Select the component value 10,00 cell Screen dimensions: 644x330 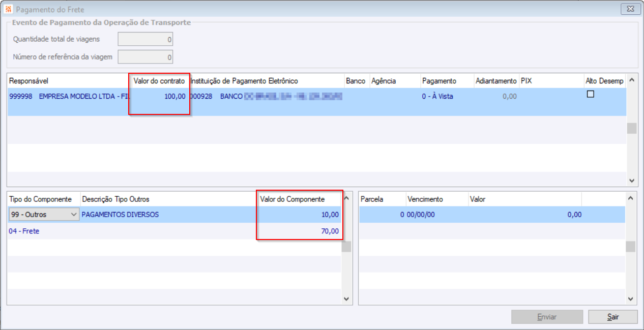[x=300, y=215]
